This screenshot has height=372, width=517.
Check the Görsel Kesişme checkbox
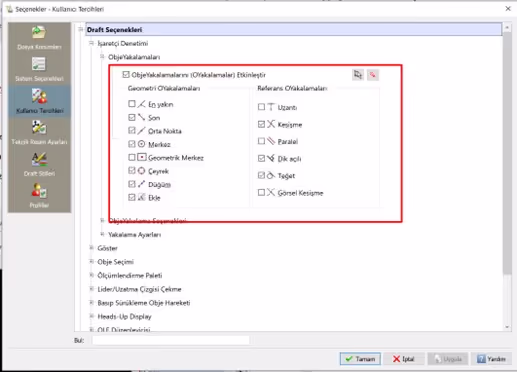(x=261, y=192)
